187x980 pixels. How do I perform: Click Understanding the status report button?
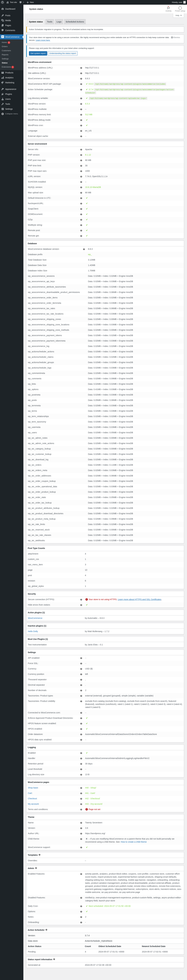tap(63, 53)
